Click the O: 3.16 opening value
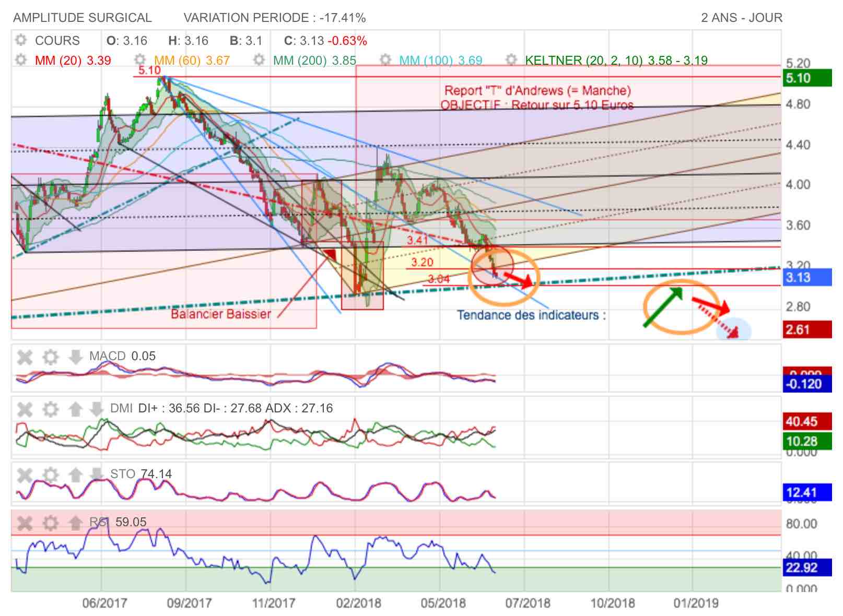 pyautogui.click(x=127, y=41)
